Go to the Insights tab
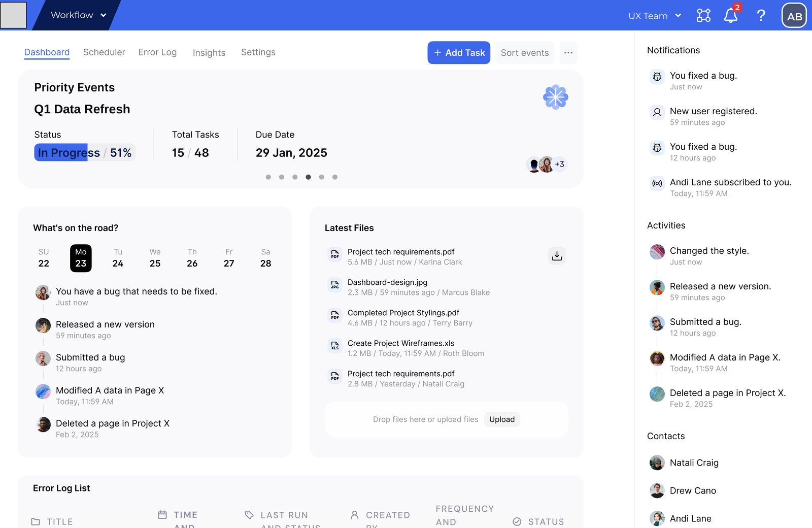This screenshot has width=812, height=528. click(x=209, y=53)
